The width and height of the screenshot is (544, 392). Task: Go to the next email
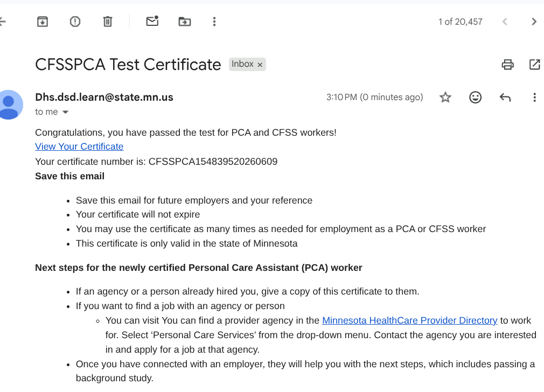click(x=534, y=22)
